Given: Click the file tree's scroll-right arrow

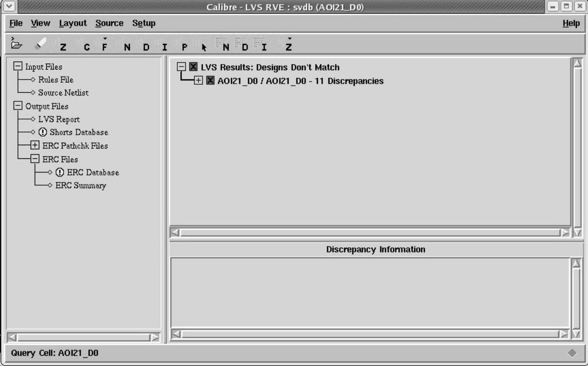Looking at the screenshot, I should [x=155, y=337].
